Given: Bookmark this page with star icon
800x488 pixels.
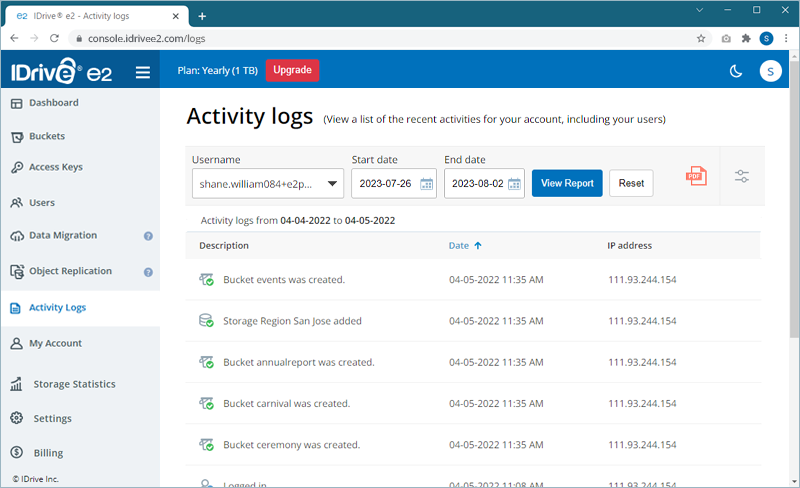Looking at the screenshot, I should tap(701, 38).
